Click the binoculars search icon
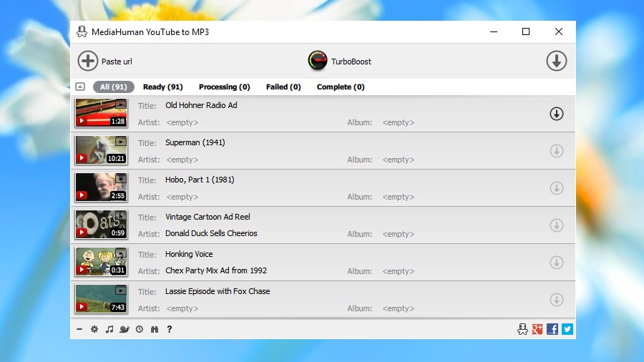The height and width of the screenshot is (362, 644). [x=155, y=329]
